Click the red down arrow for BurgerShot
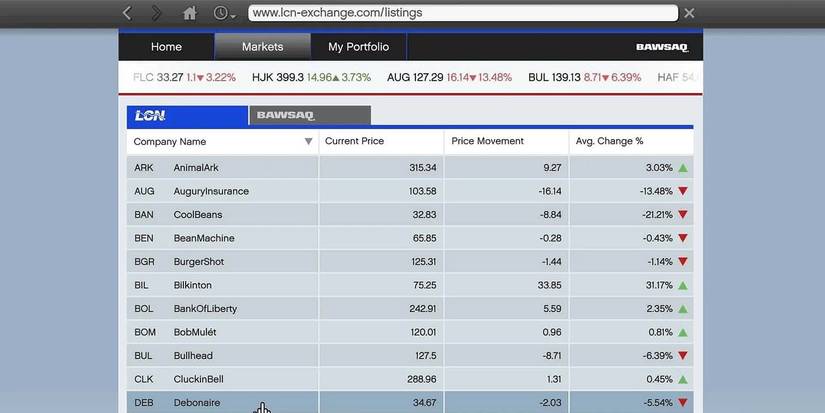Image resolution: width=825 pixels, height=413 pixels. [683, 261]
